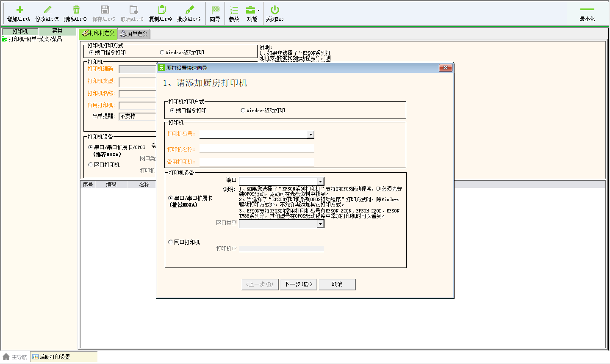Viewport: 610px width, 364px height.
Task: Select the 打印机-厨单-菜类/菜品 tree item
Action: pyautogui.click(x=36, y=39)
